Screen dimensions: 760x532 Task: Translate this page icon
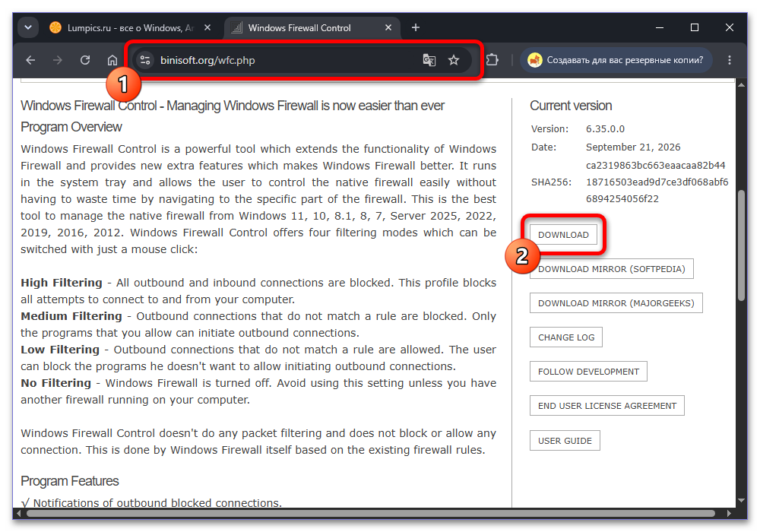point(429,60)
